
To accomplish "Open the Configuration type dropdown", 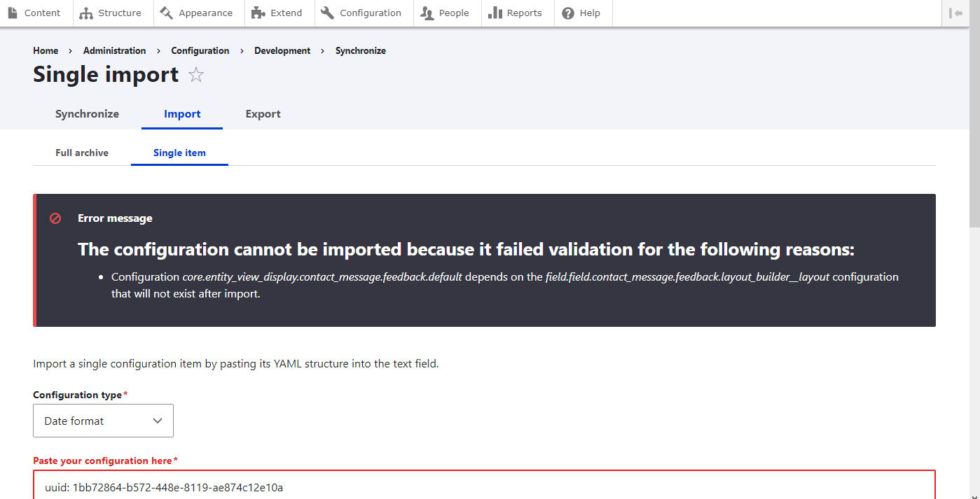I will pyautogui.click(x=103, y=421).
